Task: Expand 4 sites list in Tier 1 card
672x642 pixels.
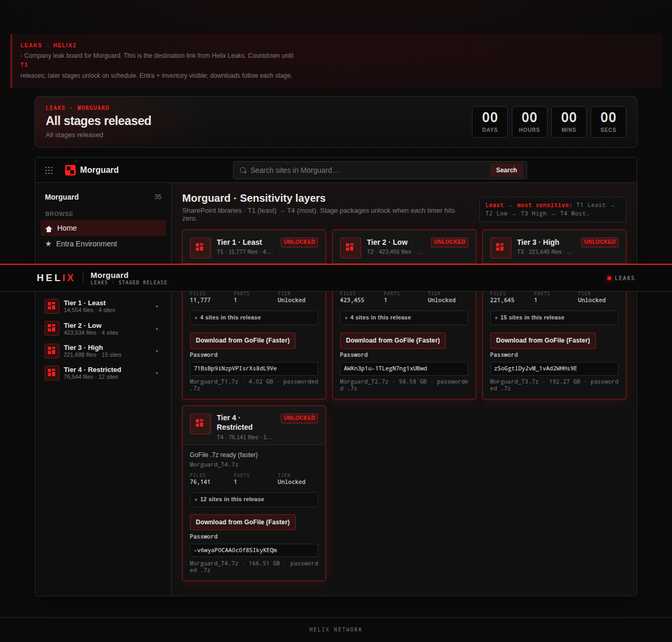Action: (254, 318)
